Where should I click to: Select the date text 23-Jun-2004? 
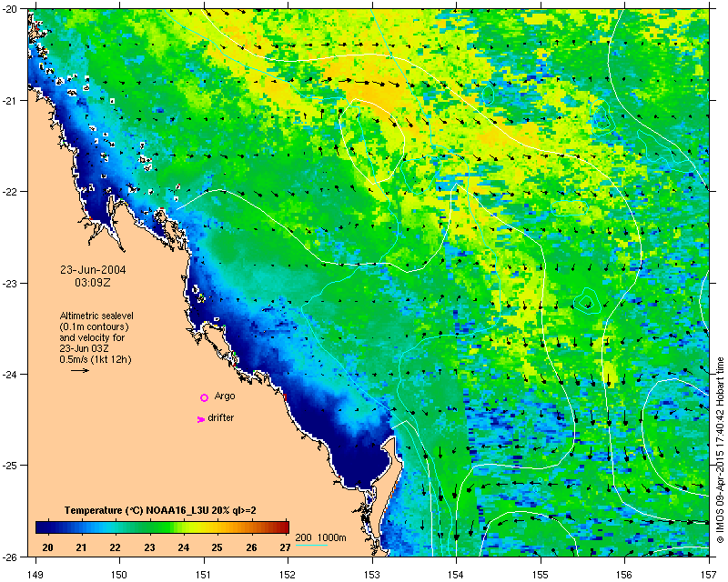(x=93, y=270)
